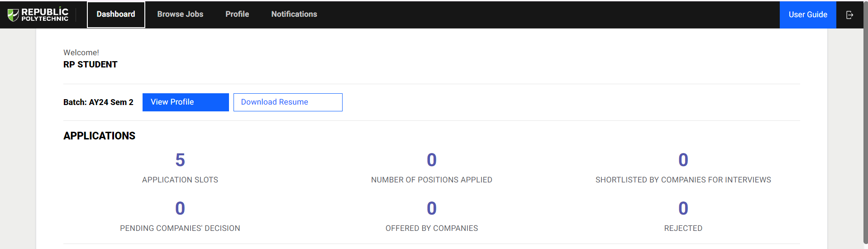Screen dimensions: 868x249
Task: Click the View Profile button
Action: (x=186, y=102)
